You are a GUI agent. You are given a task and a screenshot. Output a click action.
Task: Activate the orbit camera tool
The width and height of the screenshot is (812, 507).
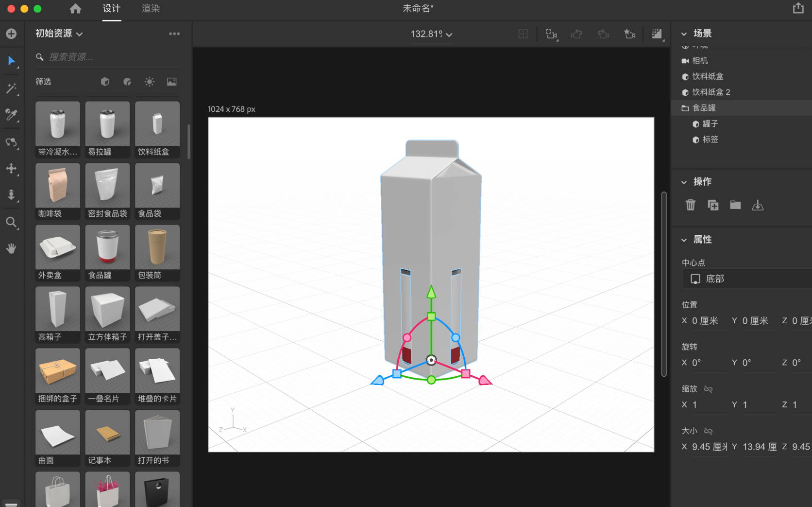[x=12, y=143]
